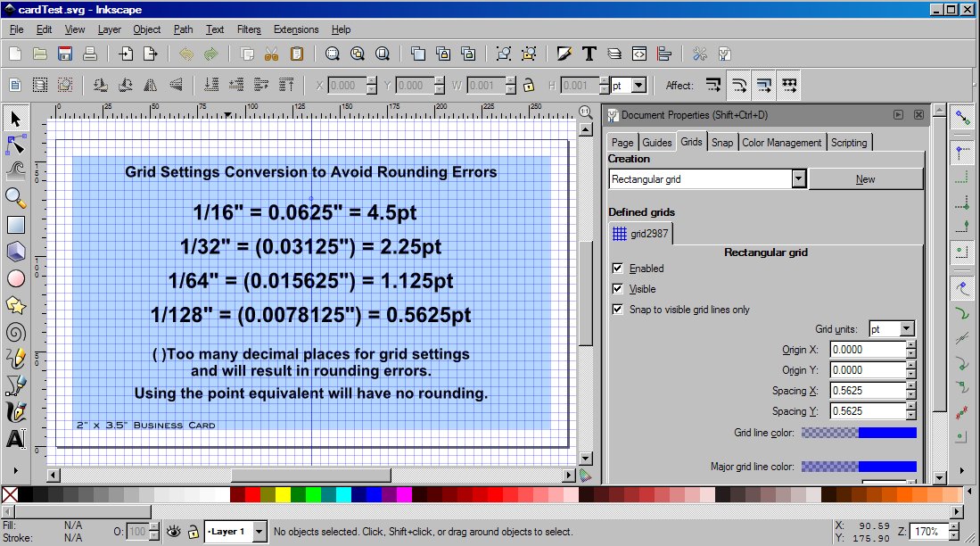Click the Cut scissors icon
Viewport: 980px width, 546px height.
click(272, 54)
